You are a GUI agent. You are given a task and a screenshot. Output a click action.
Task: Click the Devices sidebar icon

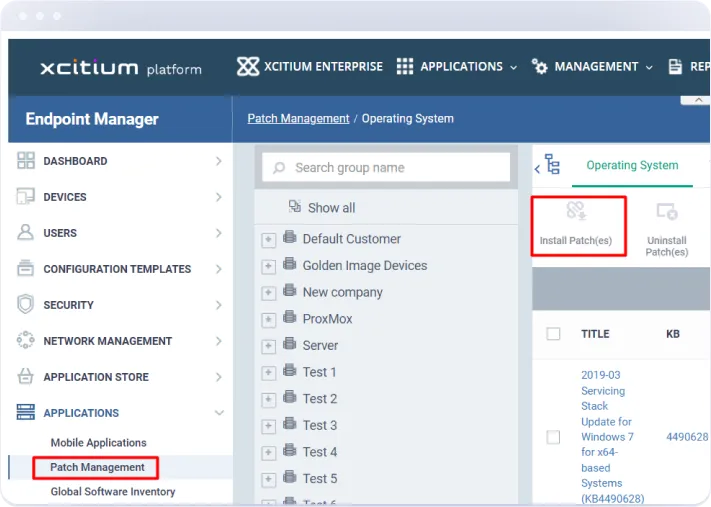point(25,196)
